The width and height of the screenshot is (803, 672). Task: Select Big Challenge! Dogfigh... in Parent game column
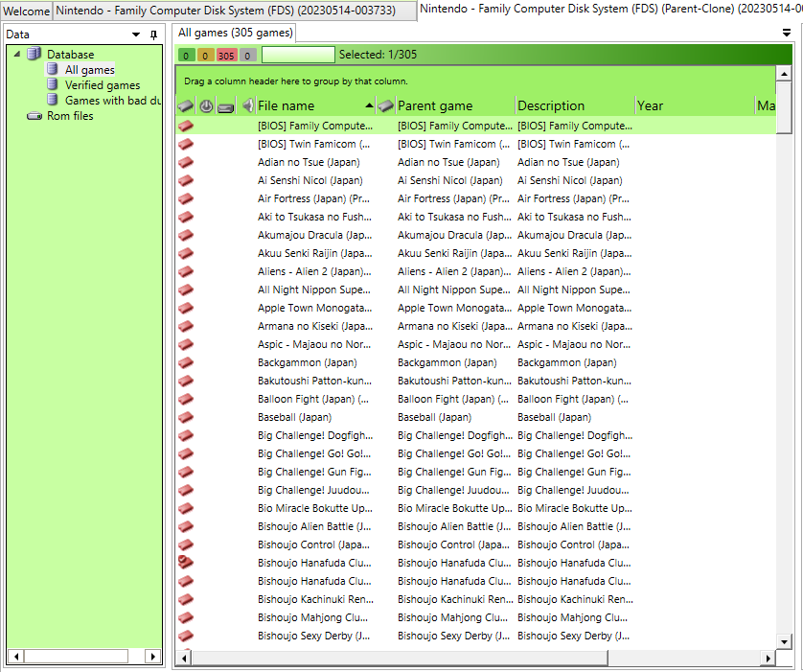(x=455, y=435)
